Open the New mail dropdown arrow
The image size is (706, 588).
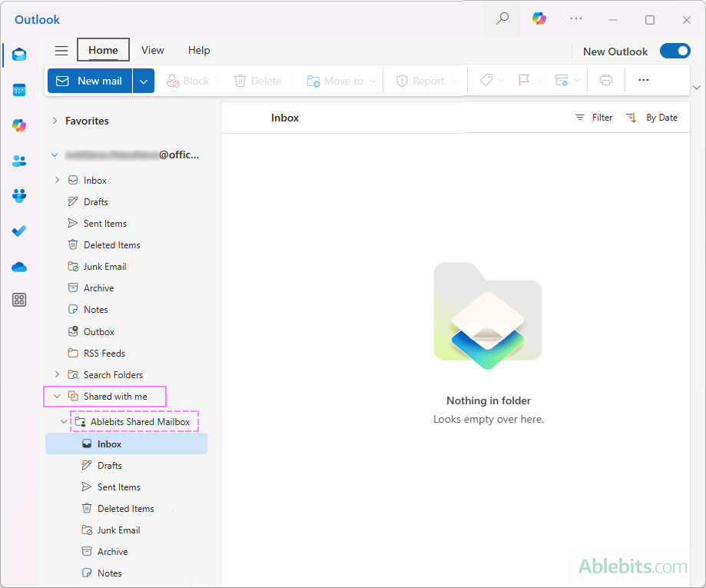[144, 81]
